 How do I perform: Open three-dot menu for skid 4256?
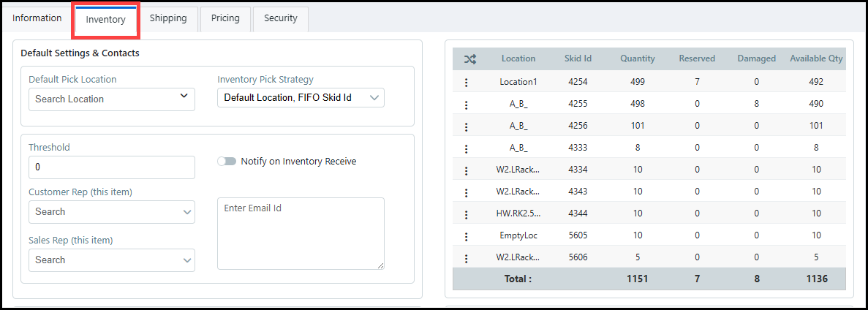pos(466,126)
